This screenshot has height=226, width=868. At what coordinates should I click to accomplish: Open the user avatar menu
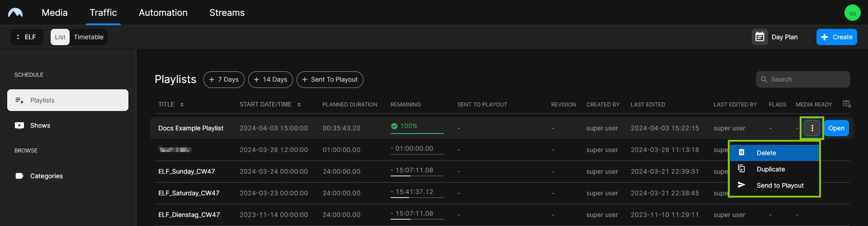pos(852,13)
